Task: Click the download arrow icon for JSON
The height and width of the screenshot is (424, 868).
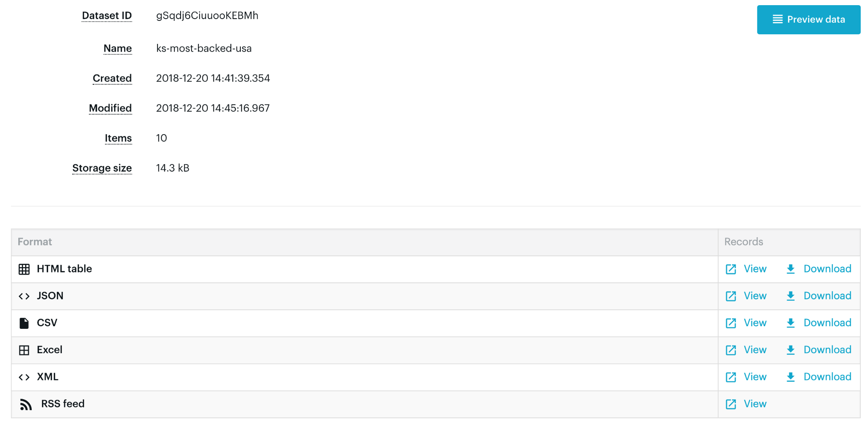Action: pyautogui.click(x=791, y=296)
